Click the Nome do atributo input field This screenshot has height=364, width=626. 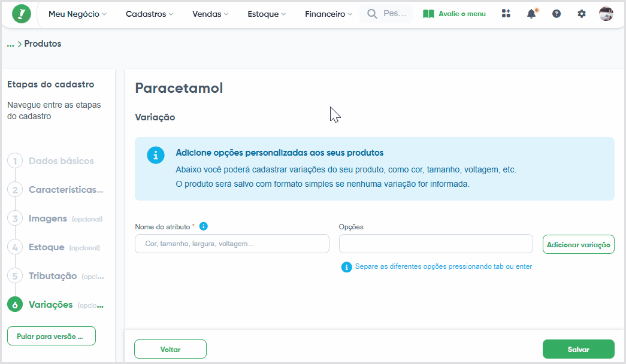[232, 244]
